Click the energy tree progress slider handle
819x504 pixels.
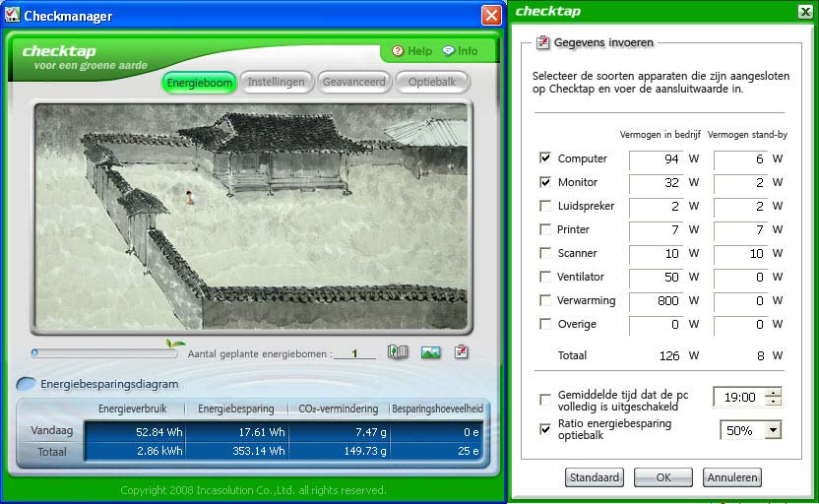coord(34,352)
